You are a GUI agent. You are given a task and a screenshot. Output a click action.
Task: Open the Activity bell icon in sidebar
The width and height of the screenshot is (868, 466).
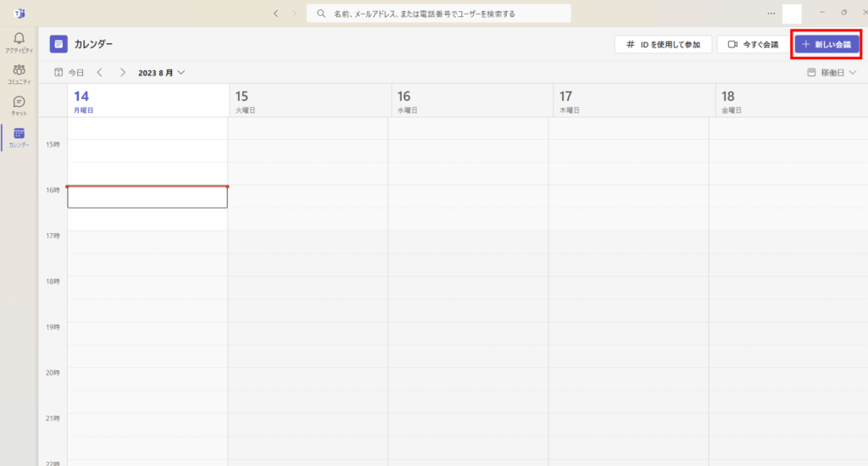[x=19, y=42]
